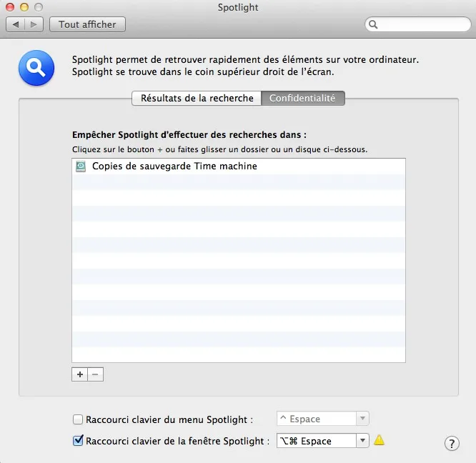Open the ^ Espace shortcut combo box
The height and width of the screenshot is (463, 476).
pyautogui.click(x=323, y=419)
